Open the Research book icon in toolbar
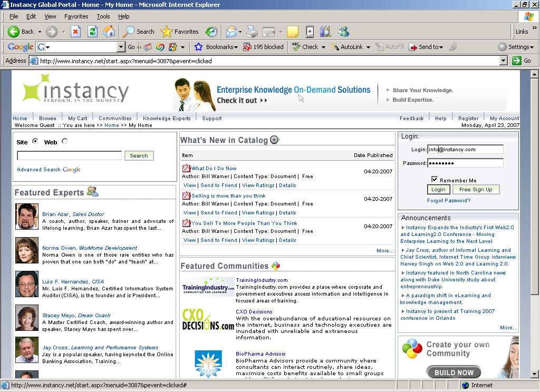 tap(325, 32)
